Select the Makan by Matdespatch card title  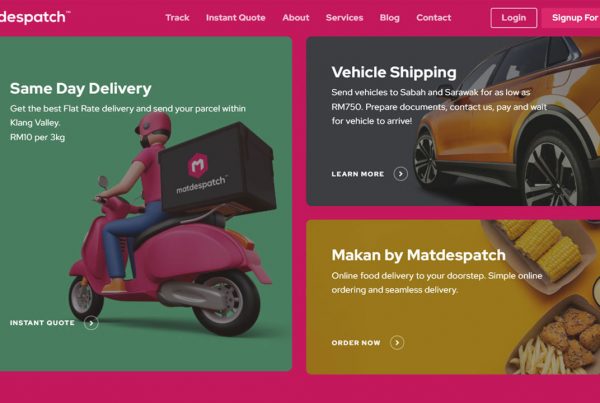(x=419, y=255)
